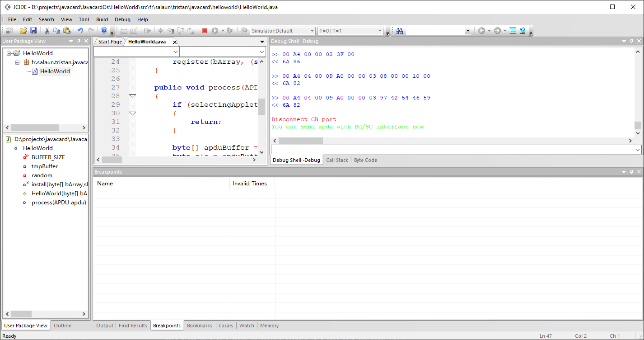Switch to the Call Stack tab

pyautogui.click(x=337, y=160)
